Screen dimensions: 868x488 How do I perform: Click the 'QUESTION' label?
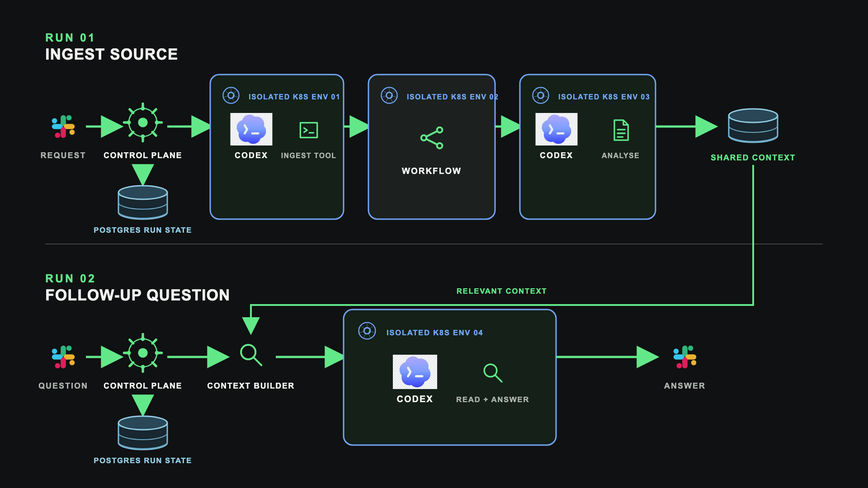[63, 385]
